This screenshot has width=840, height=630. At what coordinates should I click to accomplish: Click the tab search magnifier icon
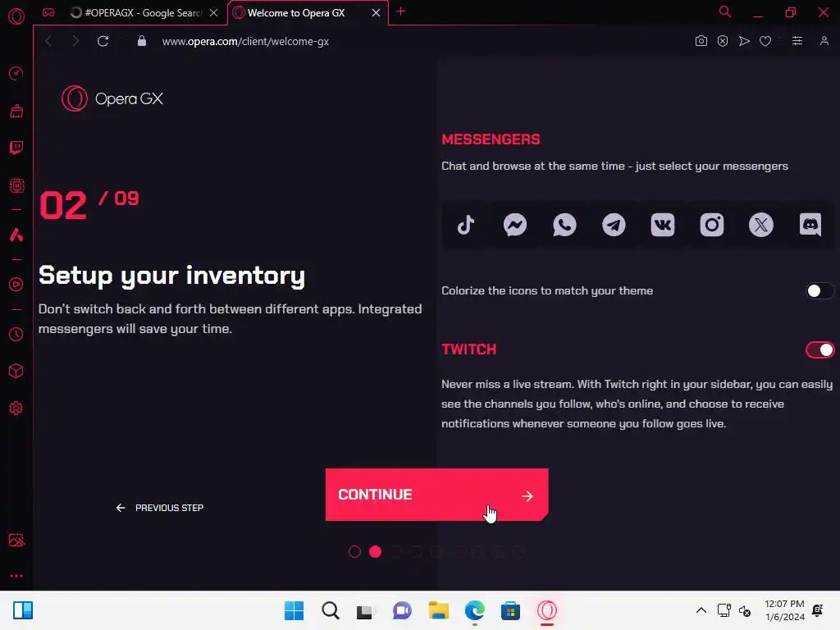[725, 11]
